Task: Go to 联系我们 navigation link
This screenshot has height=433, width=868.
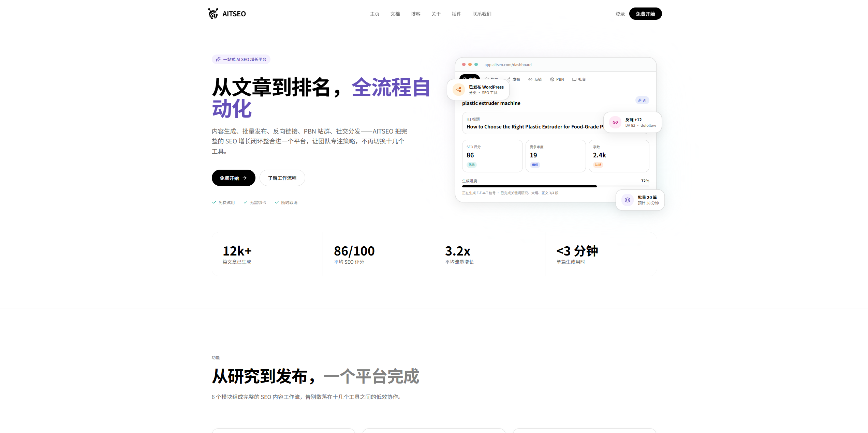Action: click(482, 14)
